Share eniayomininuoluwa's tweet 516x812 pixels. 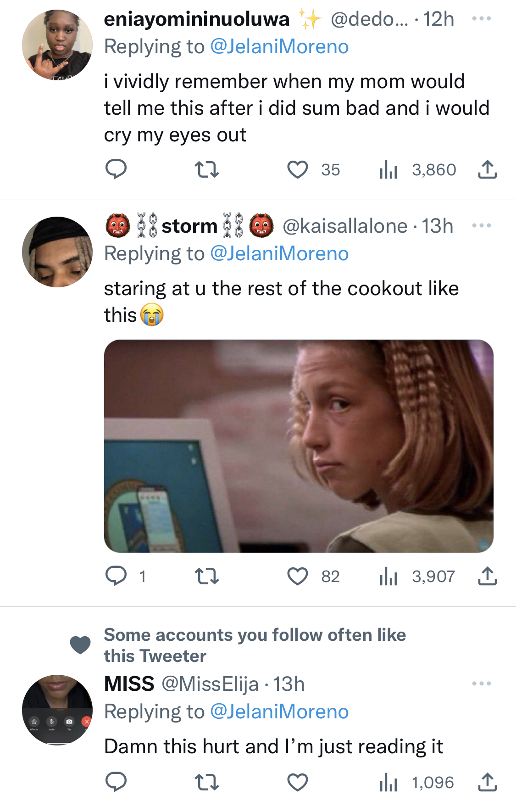(487, 169)
